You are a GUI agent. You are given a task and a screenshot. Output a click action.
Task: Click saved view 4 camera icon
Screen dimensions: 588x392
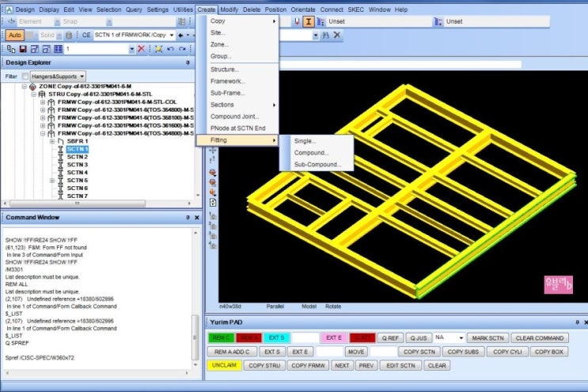[213, 245]
